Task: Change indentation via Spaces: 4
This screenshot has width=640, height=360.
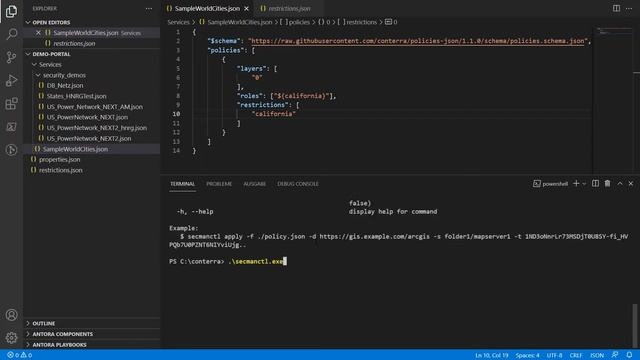Action: click(527, 355)
